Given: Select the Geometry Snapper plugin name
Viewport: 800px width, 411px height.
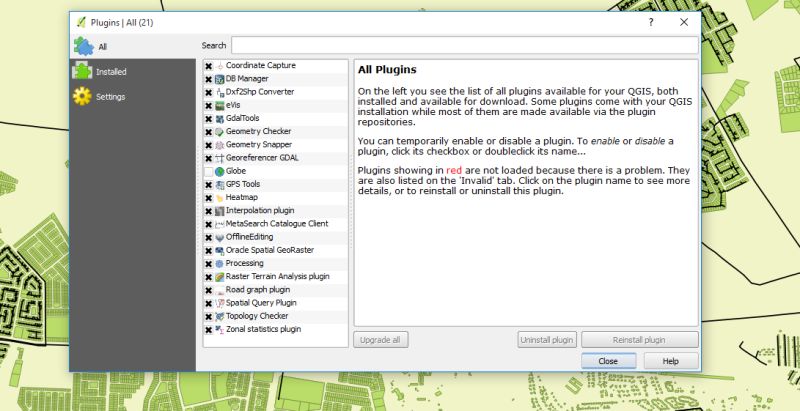Looking at the screenshot, I should pyautogui.click(x=259, y=145).
